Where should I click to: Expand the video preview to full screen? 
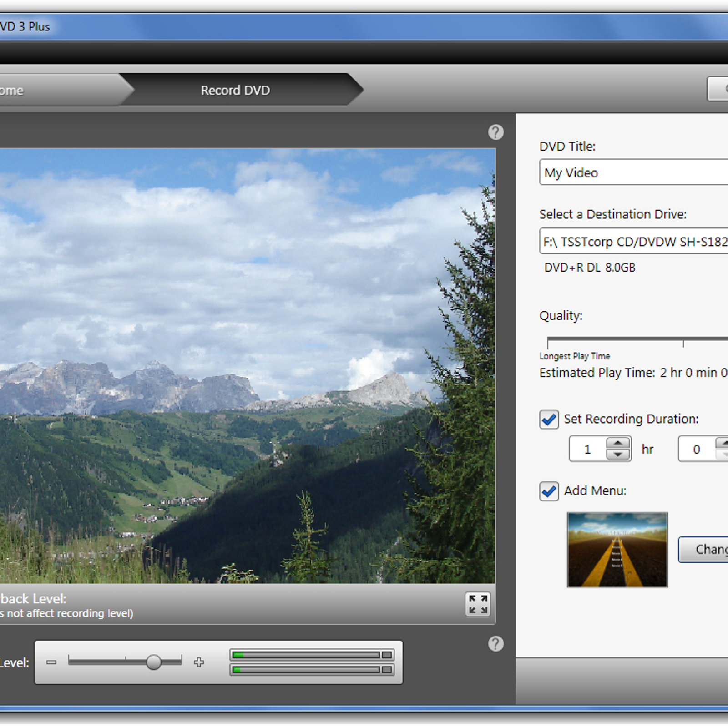[478, 604]
